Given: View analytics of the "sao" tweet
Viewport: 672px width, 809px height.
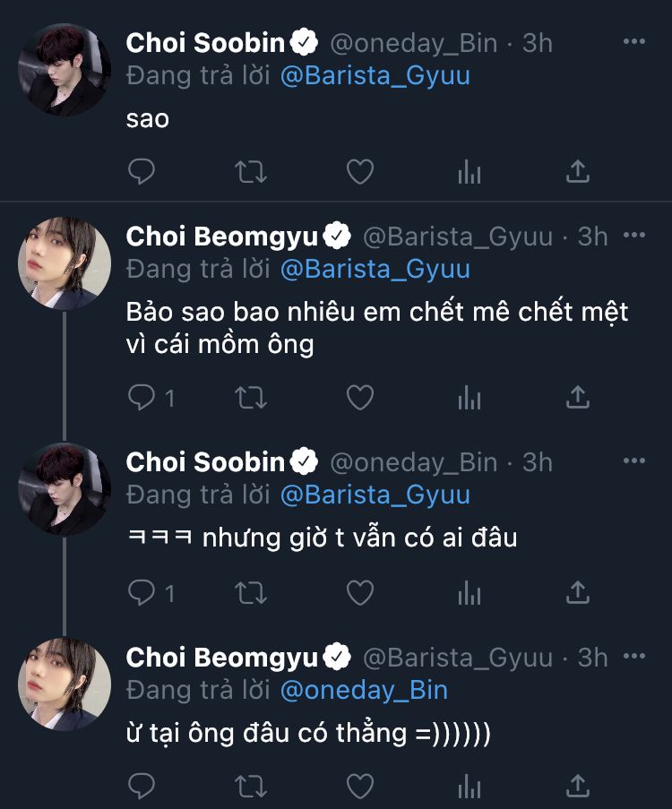Looking at the screenshot, I should (470, 171).
